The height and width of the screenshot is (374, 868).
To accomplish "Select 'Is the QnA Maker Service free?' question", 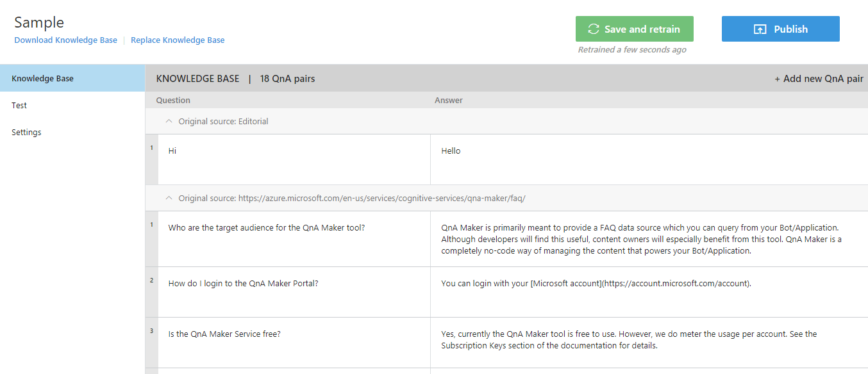I will (x=294, y=342).
